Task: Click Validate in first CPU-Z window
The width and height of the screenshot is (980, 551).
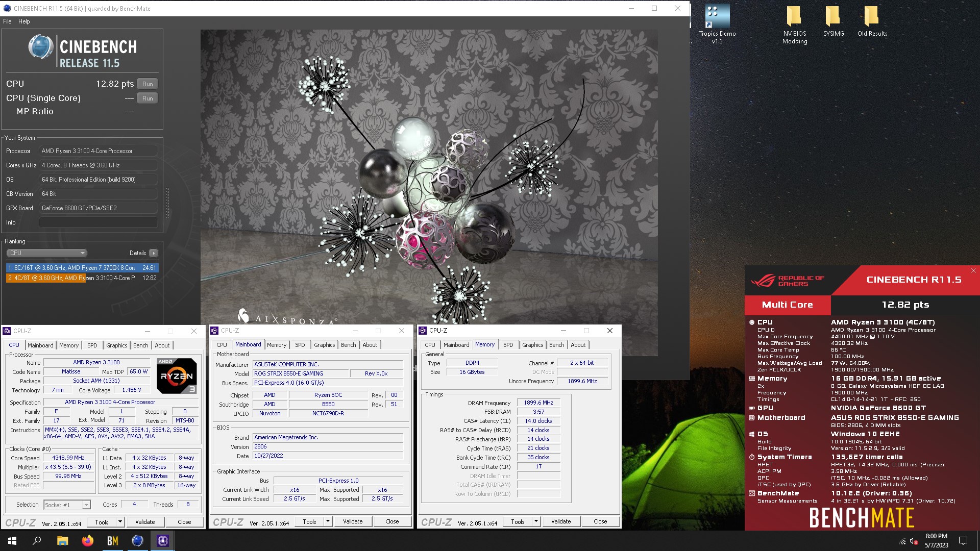Action: (x=145, y=522)
